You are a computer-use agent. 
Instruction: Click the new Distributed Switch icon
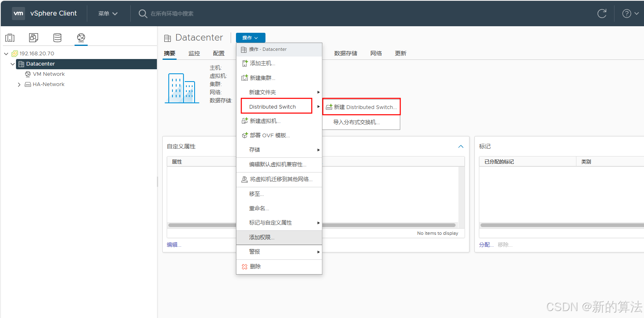329,107
